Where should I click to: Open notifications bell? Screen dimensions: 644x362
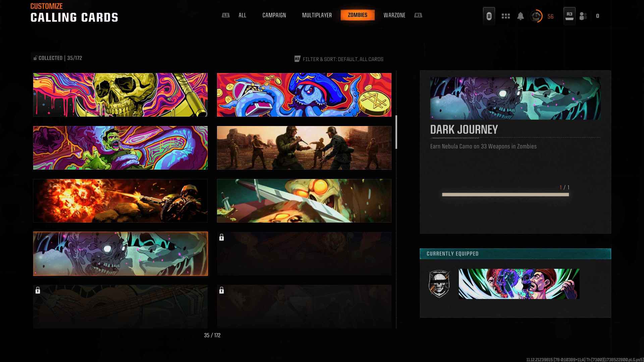pos(520,16)
